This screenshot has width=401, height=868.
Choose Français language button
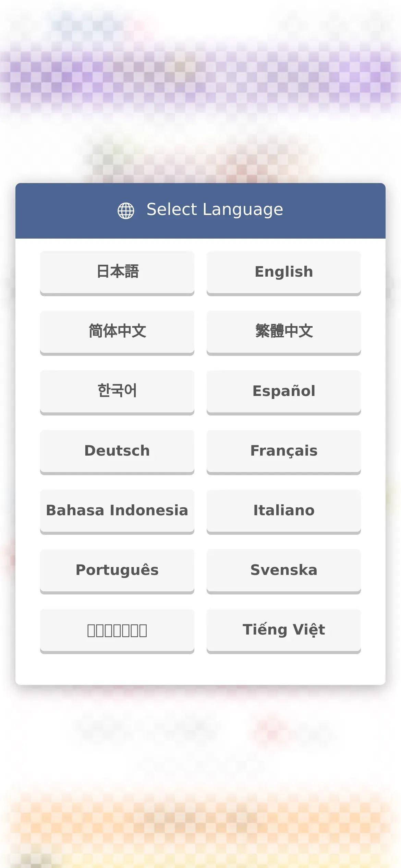pyautogui.click(x=283, y=451)
